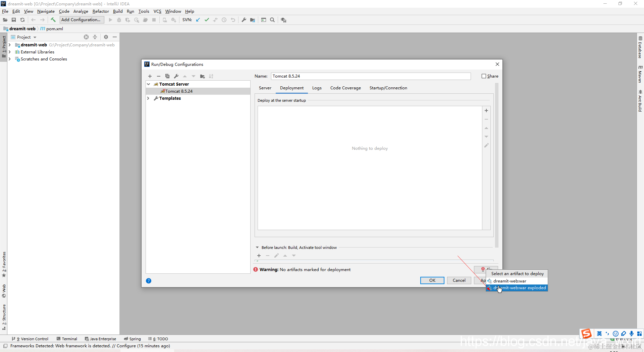Switch to the Logs tab
Screen dimensions: 644x352
tap(317, 88)
